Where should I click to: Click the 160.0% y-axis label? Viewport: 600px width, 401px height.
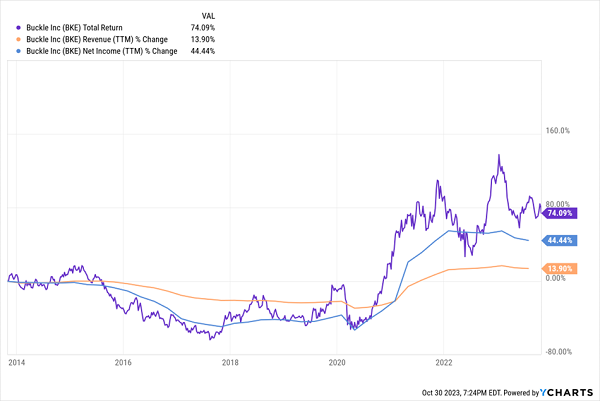coord(558,131)
